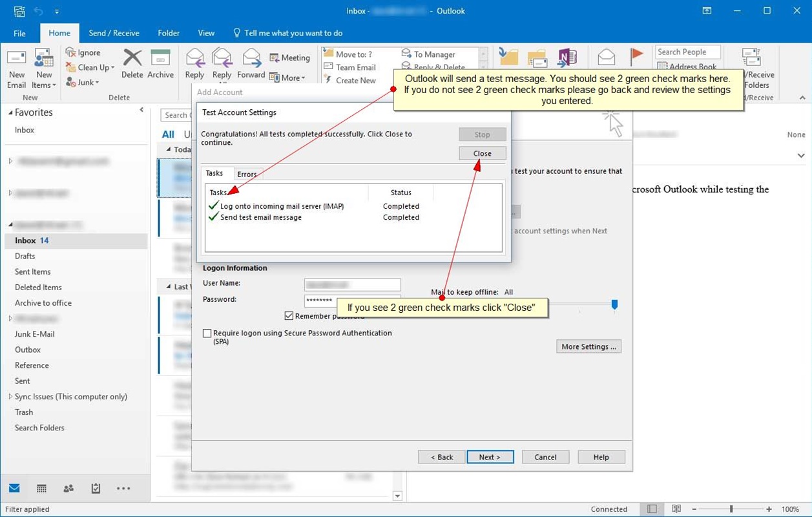812x517 pixels.
Task: Select the Drafts folder
Action: point(25,256)
